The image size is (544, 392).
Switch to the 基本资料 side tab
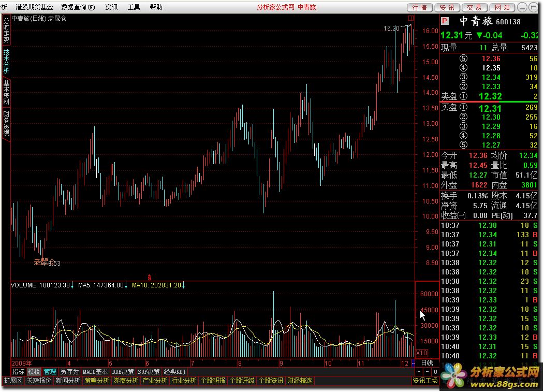click(x=6, y=92)
